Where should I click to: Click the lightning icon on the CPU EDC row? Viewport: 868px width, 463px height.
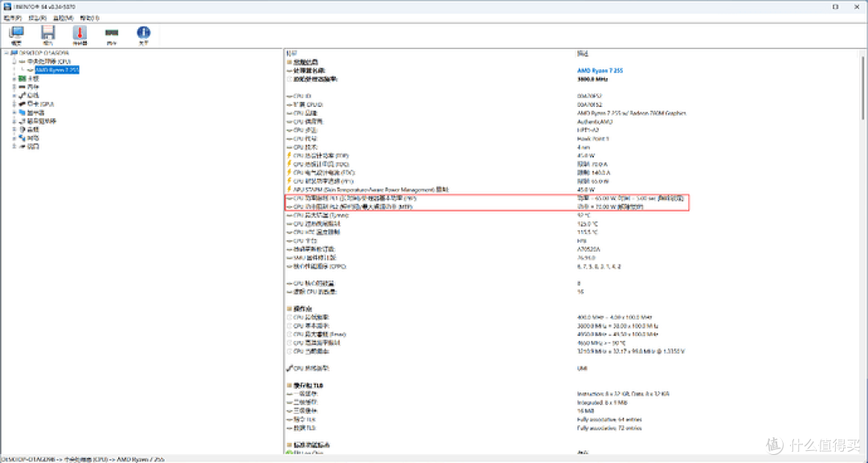click(x=289, y=172)
